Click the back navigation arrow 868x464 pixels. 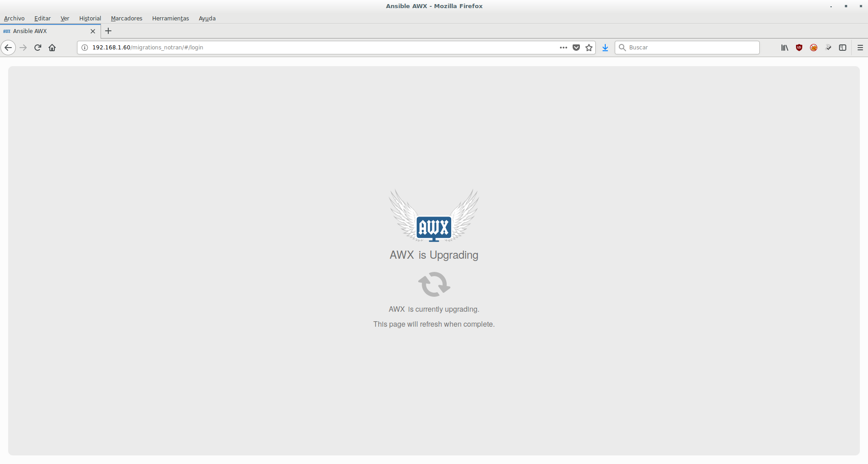8,48
